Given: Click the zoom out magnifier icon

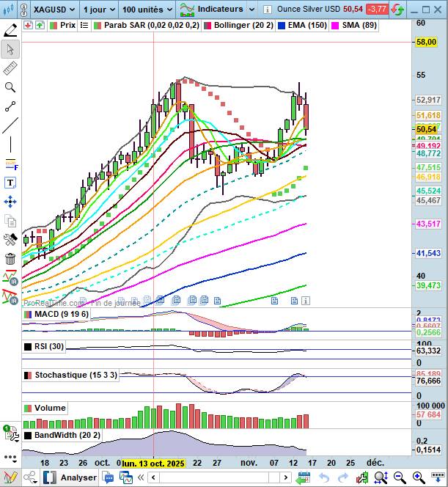Looking at the screenshot, I should pyautogui.click(x=400, y=477).
